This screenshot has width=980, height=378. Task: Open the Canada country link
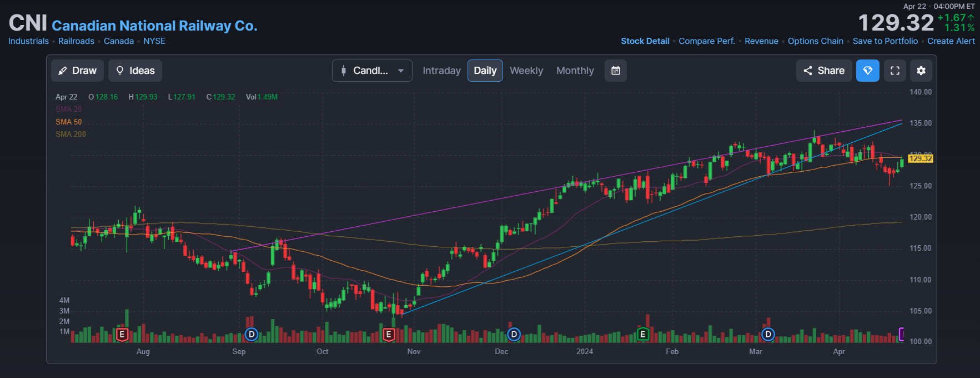point(119,41)
